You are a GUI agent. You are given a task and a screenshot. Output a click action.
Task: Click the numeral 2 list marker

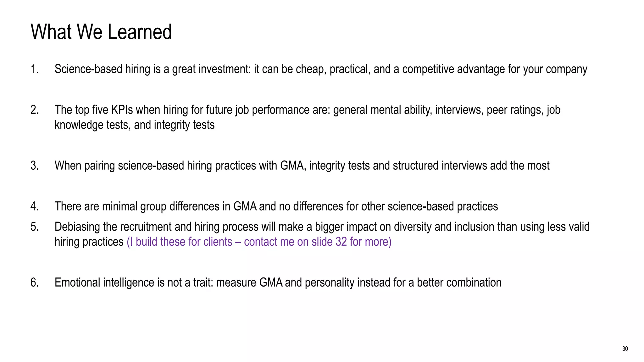point(35,110)
